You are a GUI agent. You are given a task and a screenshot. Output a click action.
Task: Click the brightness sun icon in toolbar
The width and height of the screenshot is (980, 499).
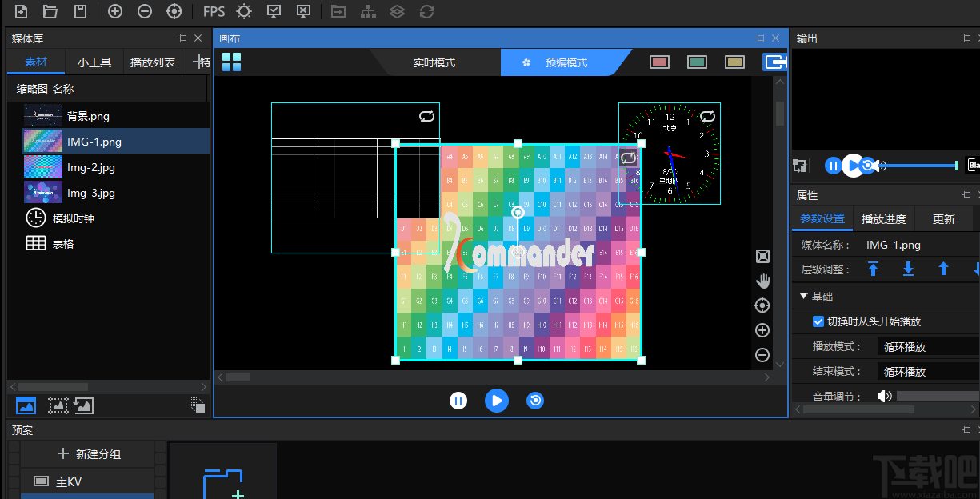click(244, 11)
